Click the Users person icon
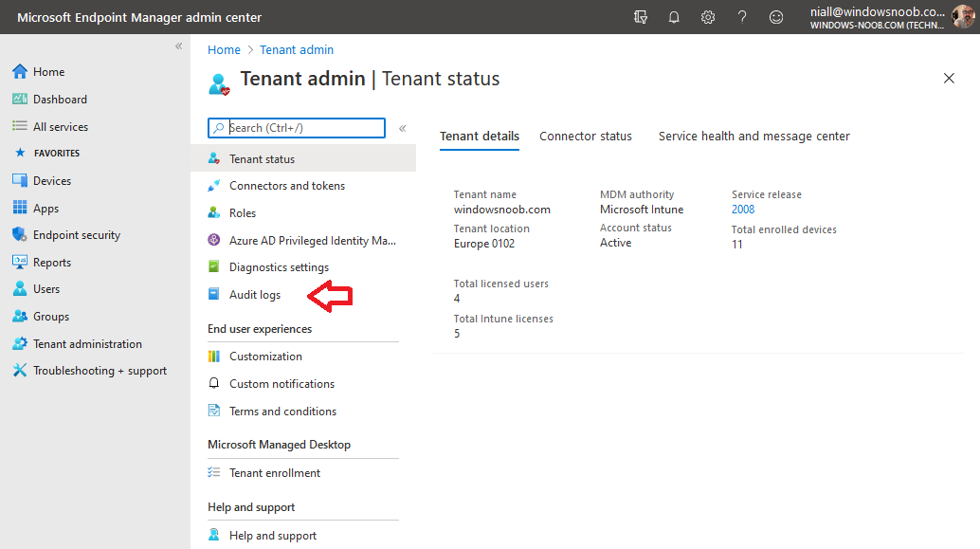This screenshot has width=980, height=549. [19, 289]
